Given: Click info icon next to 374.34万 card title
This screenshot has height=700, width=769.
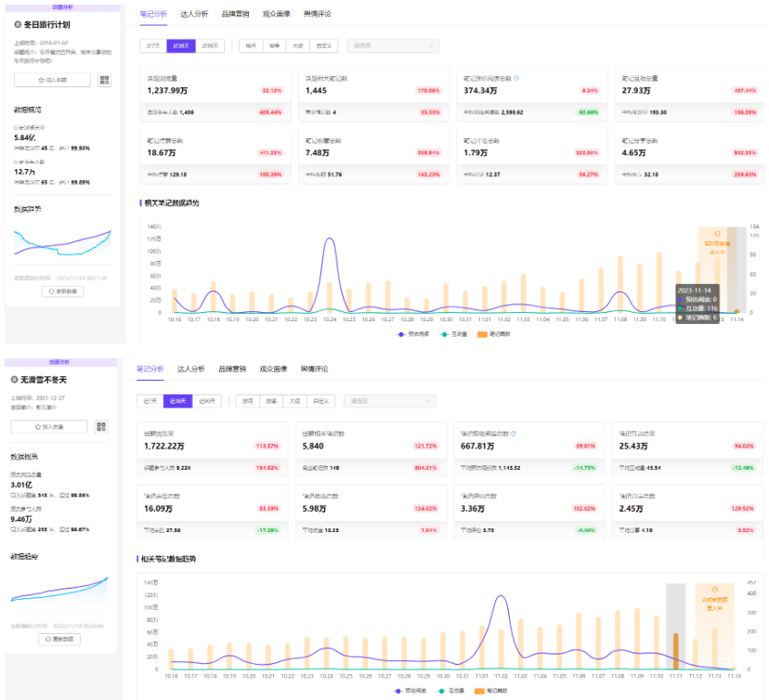Looking at the screenshot, I should pos(516,78).
